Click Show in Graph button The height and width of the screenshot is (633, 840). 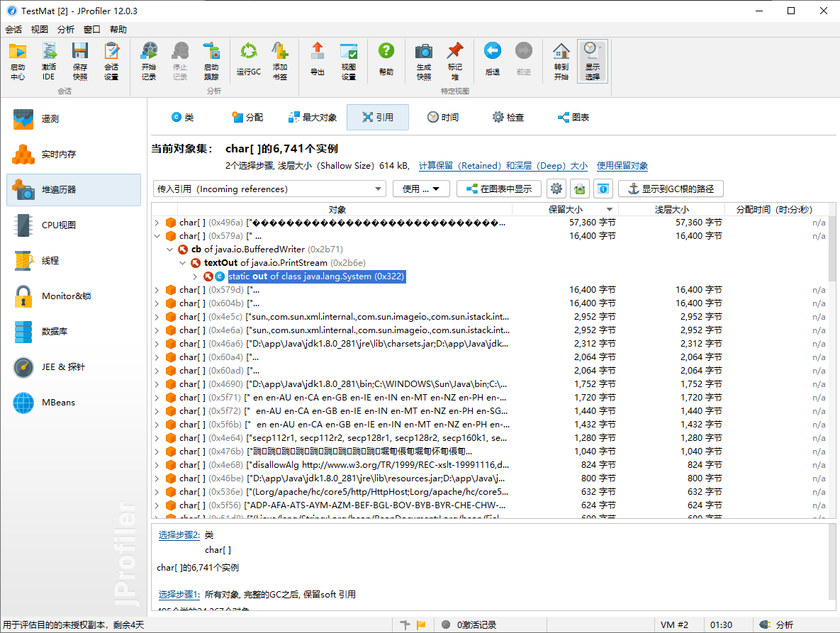click(499, 189)
